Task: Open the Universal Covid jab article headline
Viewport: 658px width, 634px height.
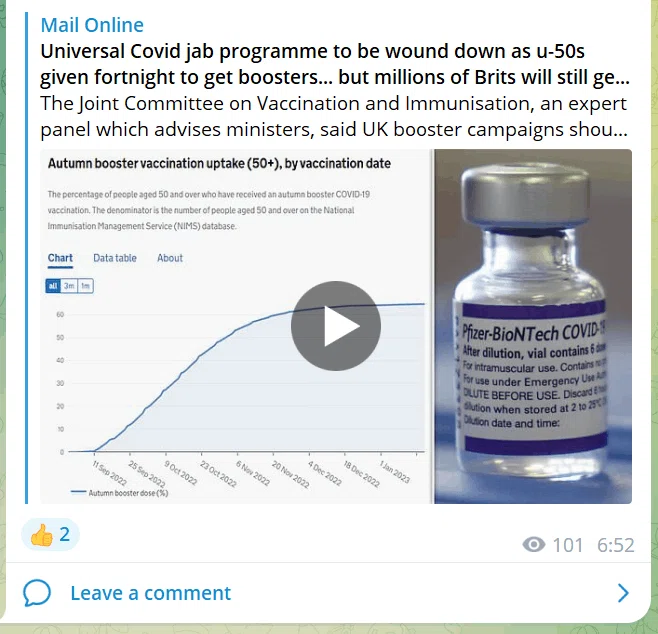Action: (x=334, y=64)
